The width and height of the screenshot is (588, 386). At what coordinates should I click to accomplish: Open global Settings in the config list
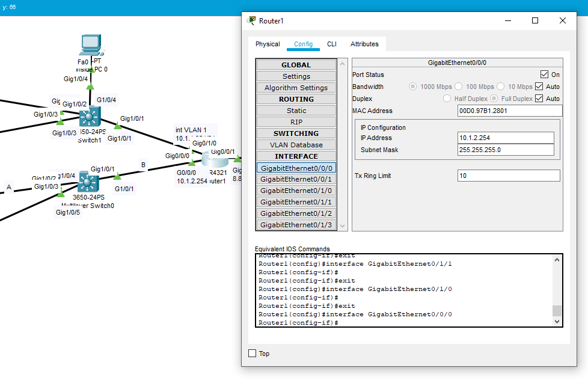click(296, 76)
